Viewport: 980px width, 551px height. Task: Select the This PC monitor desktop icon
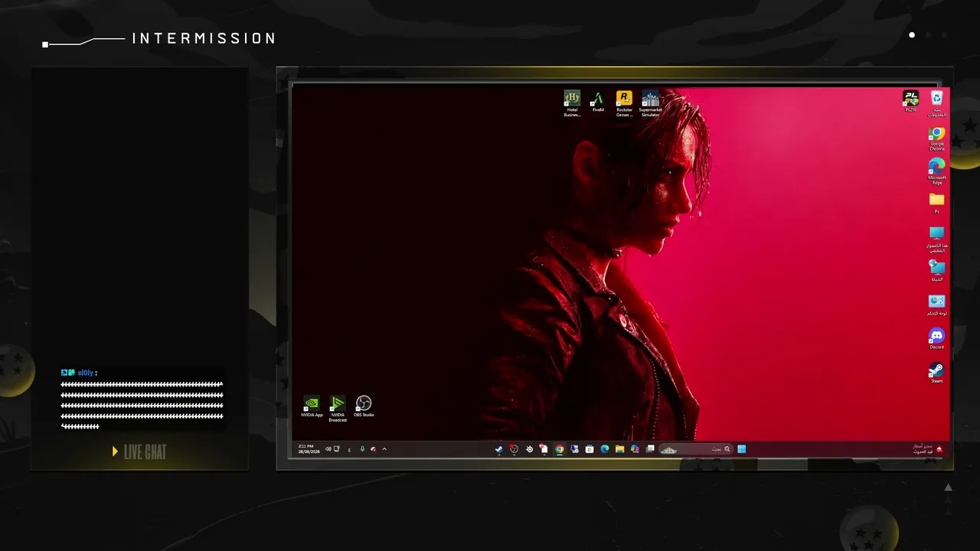click(936, 240)
